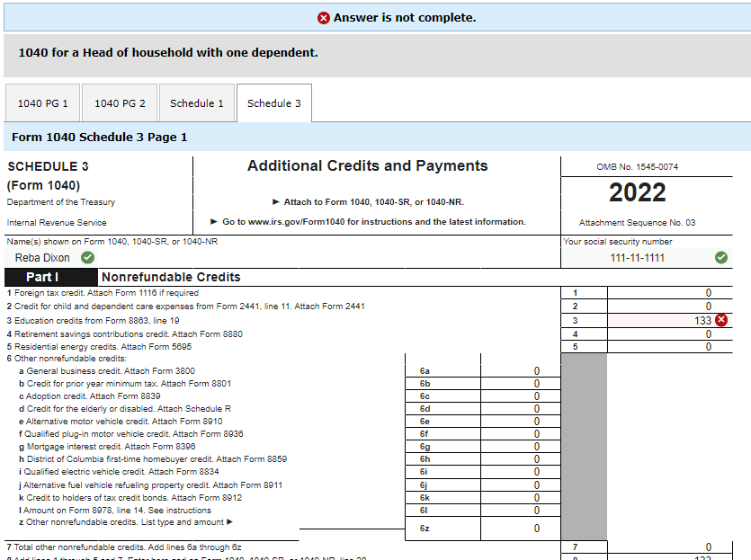Image resolution: width=751 pixels, height=560 pixels.
Task: Click line 6f plug-in motor vehicle value
Action: [521, 433]
